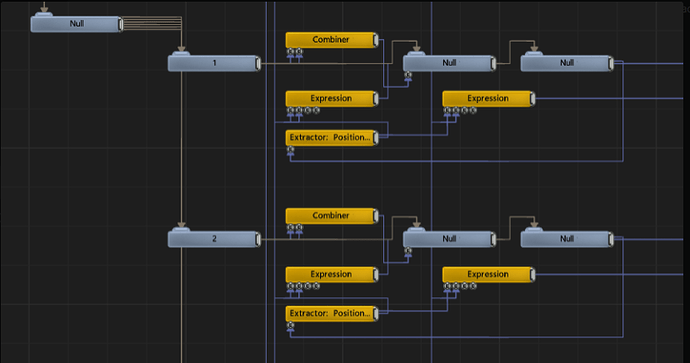Click the lower Combiner node
The width and height of the screenshot is (690, 363).
332,216
